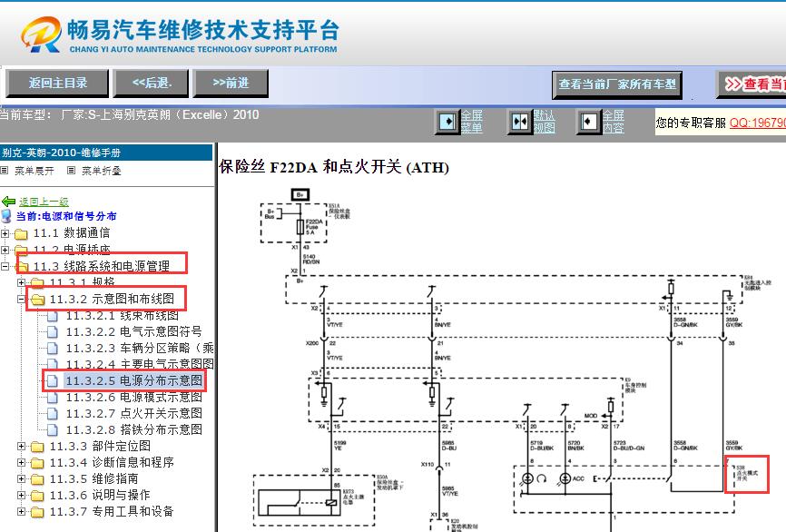786x532 pixels.
Task: Click the current-section icon beside 当前:电源和信号分布
Action: coord(6,216)
